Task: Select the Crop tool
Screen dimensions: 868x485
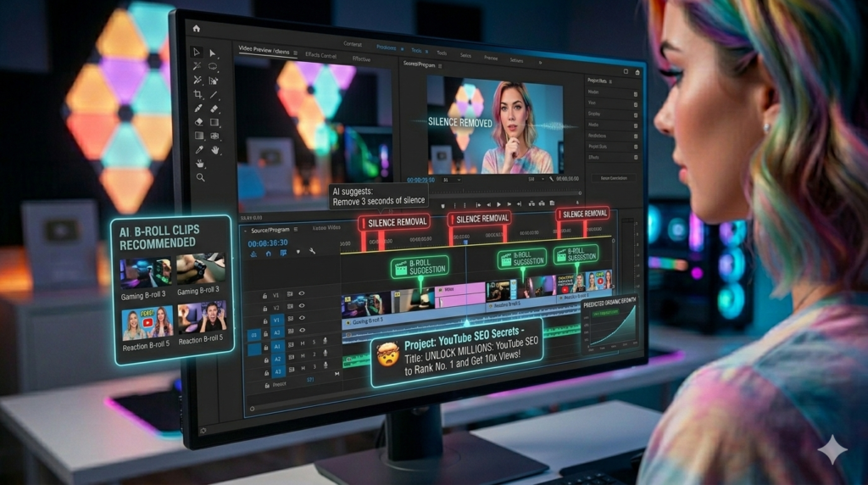Action: point(198,94)
